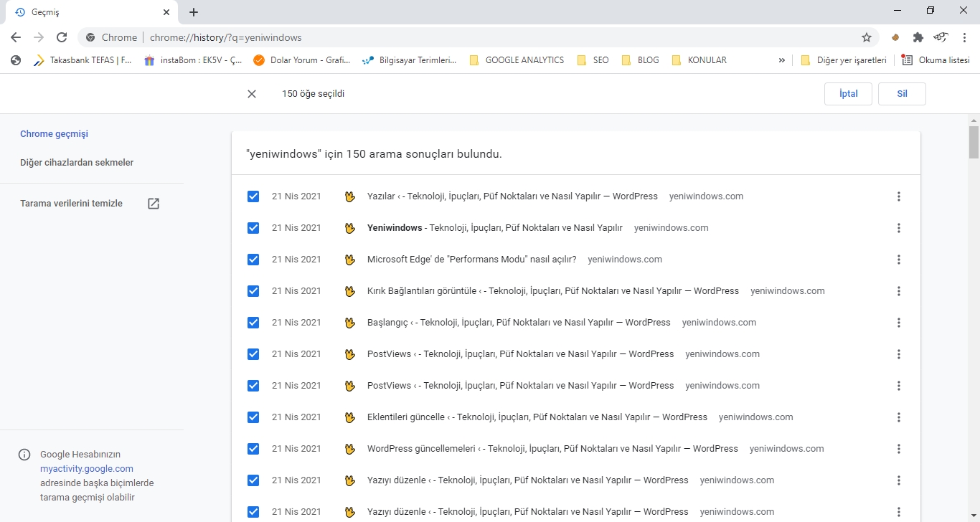Open more actions for the Kırık Bağlantıları görüntüle entry

898,291
